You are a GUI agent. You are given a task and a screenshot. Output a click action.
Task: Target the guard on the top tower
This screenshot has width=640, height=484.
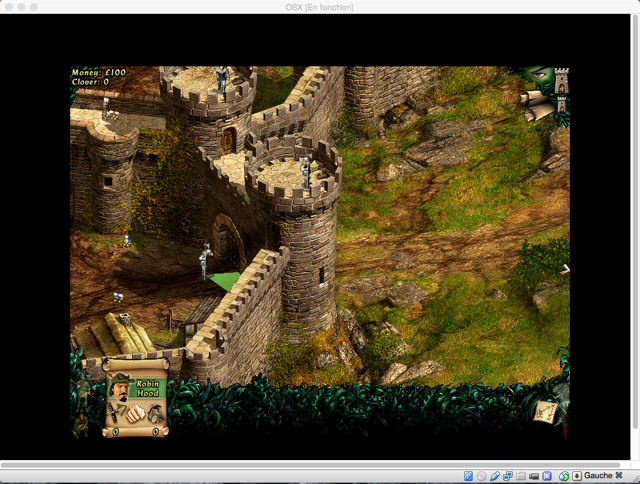tap(222, 80)
